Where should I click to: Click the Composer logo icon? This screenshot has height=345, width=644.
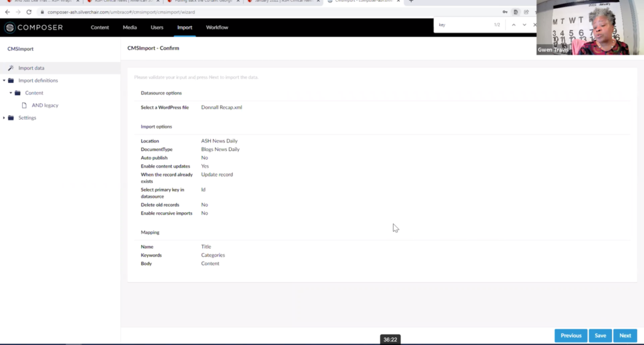(9, 28)
